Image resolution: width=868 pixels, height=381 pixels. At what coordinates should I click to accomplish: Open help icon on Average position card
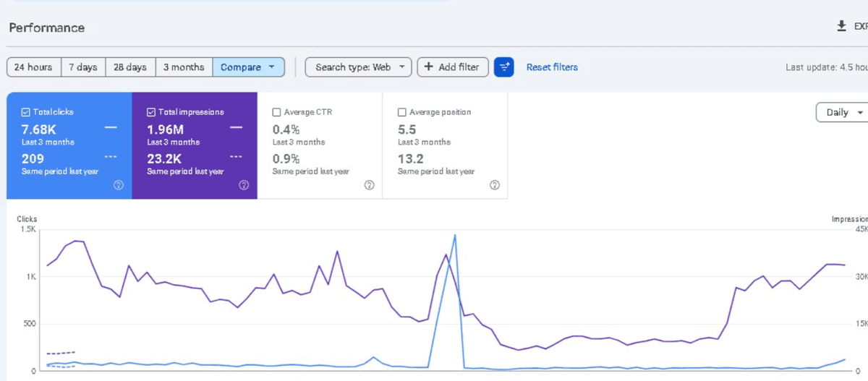click(495, 185)
